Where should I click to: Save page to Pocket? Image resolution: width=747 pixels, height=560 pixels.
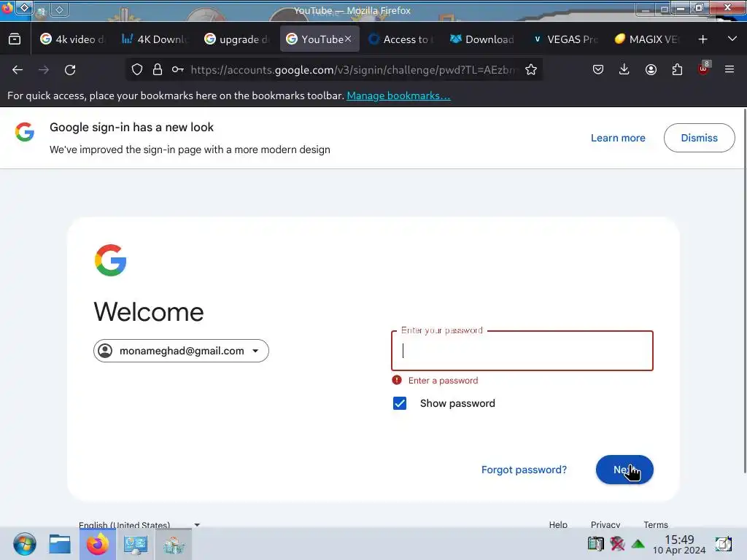pos(598,69)
